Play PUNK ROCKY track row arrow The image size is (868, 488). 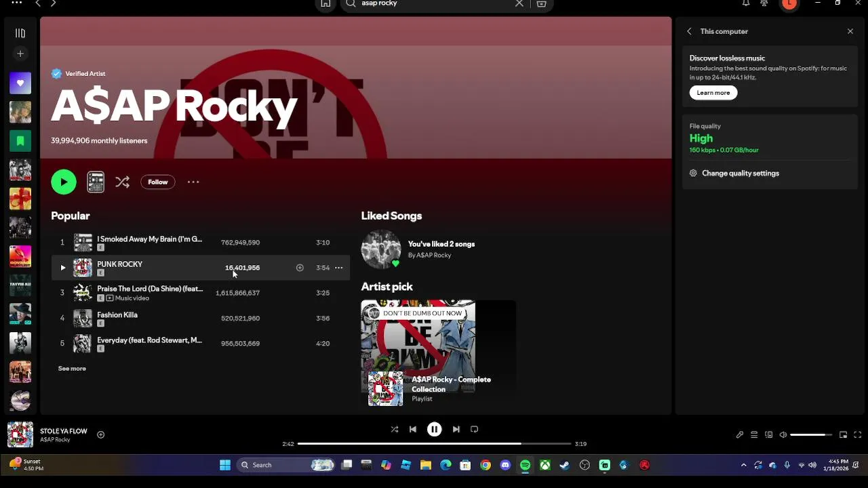click(63, 268)
